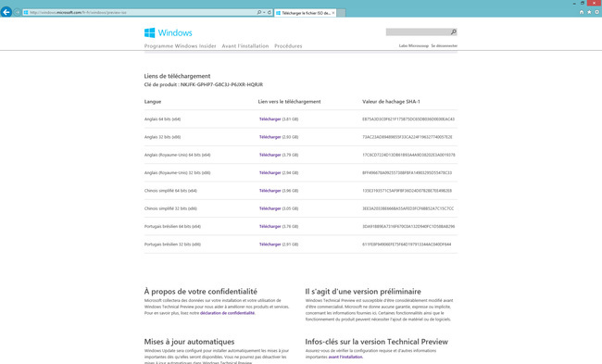Viewport: 602px width, 364px height.
Task: Click Télécharger for Portugais brésilien 64 bits
Action: (x=270, y=226)
